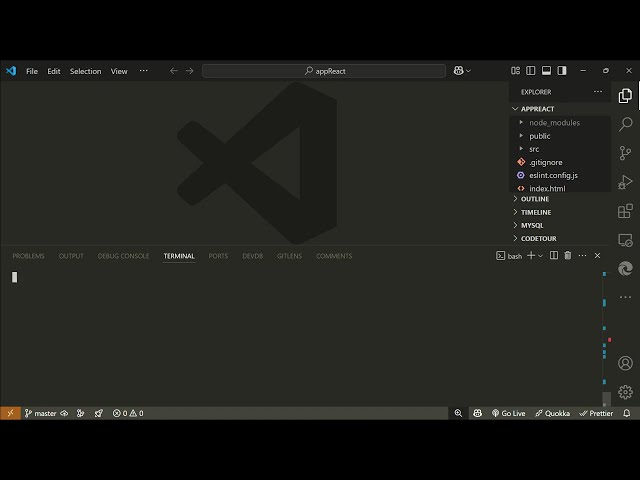Screen dimensions: 640x480
Task: Open terminal panel more actions
Action: pos(582,256)
